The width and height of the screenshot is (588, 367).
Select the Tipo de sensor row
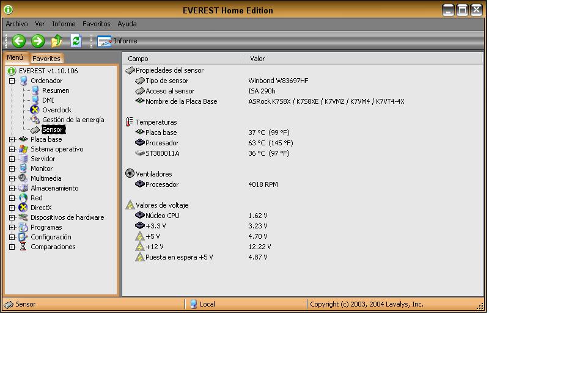(x=302, y=81)
